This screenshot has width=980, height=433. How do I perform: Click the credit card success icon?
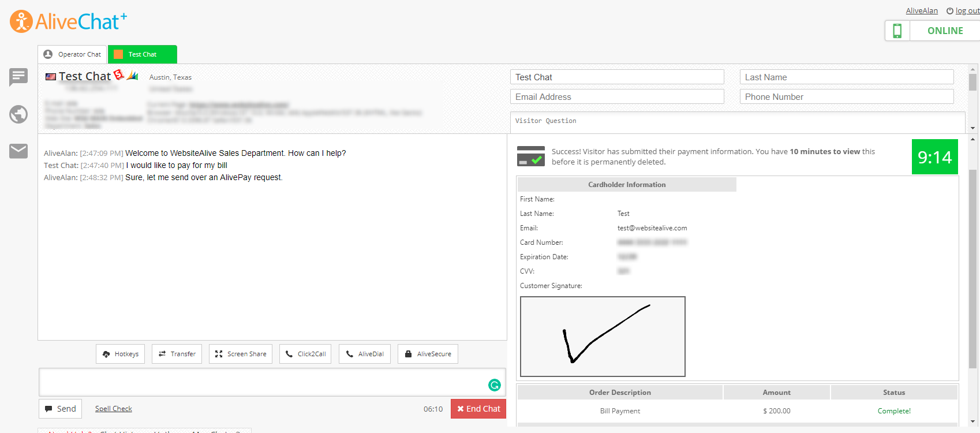pyautogui.click(x=531, y=156)
